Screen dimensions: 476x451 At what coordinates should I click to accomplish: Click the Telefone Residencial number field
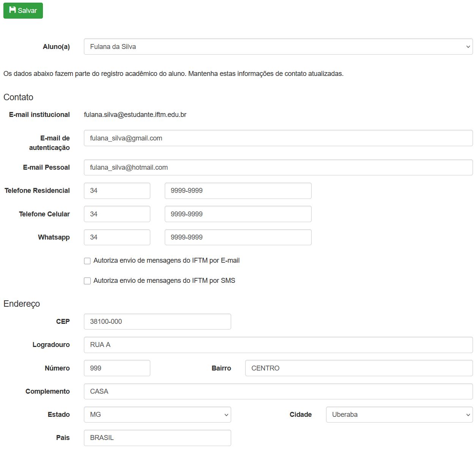(238, 191)
